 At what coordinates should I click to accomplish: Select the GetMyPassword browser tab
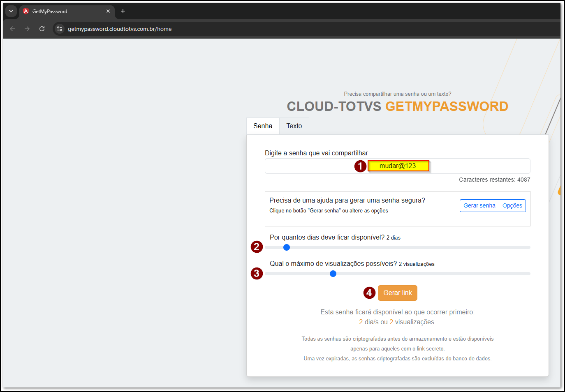[x=67, y=11]
